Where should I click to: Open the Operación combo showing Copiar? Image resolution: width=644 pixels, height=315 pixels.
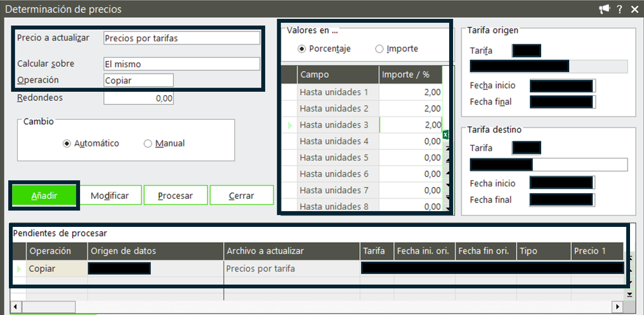pos(138,80)
